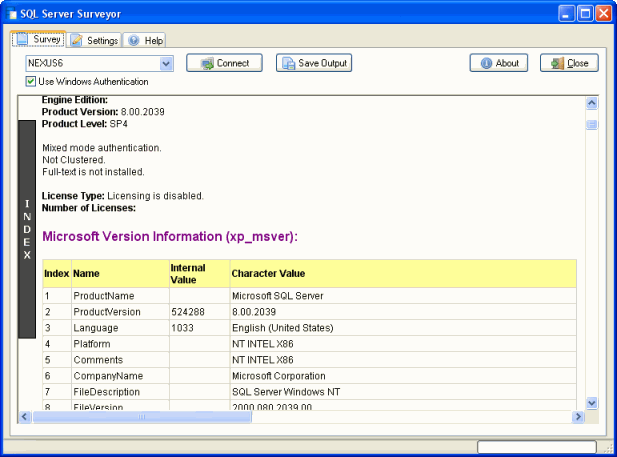Click the status bar panel field
This screenshot has width=617, height=457.
(537, 447)
